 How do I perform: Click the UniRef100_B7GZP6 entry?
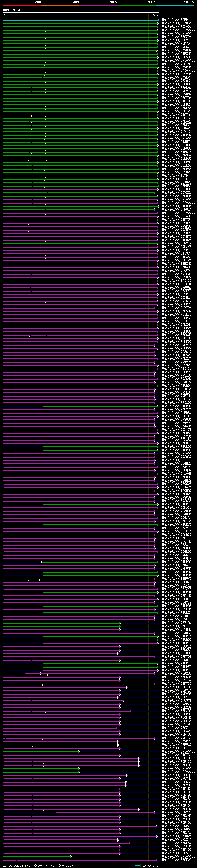(x=177, y=37)
